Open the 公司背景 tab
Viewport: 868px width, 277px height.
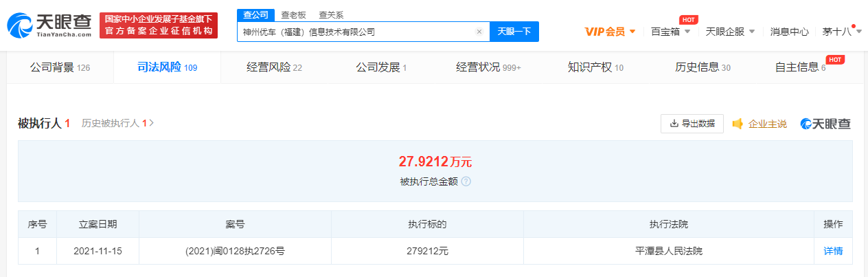60,67
